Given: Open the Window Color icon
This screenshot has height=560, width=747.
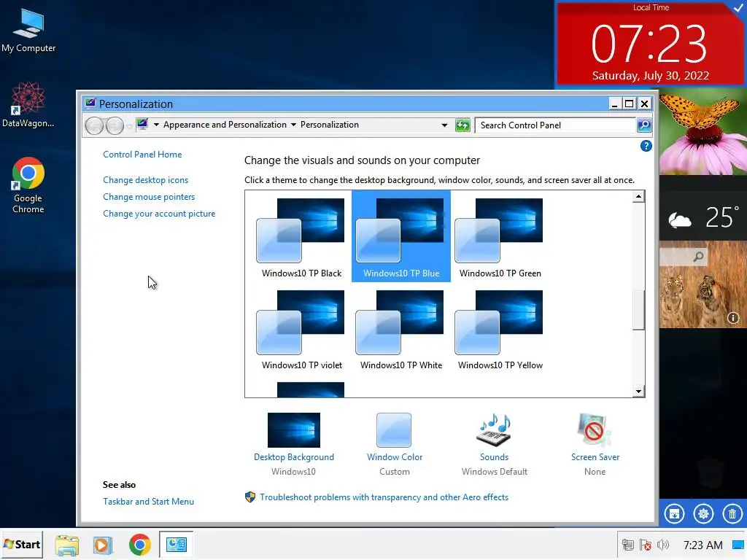Looking at the screenshot, I should coord(394,430).
